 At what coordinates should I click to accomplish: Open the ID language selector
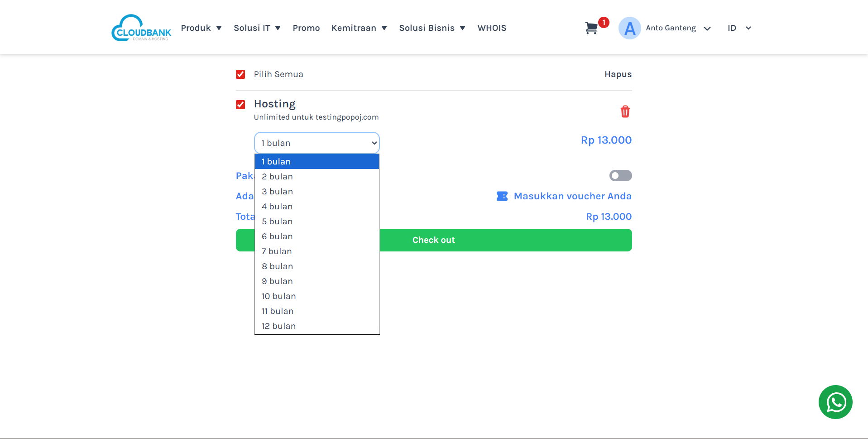(739, 28)
